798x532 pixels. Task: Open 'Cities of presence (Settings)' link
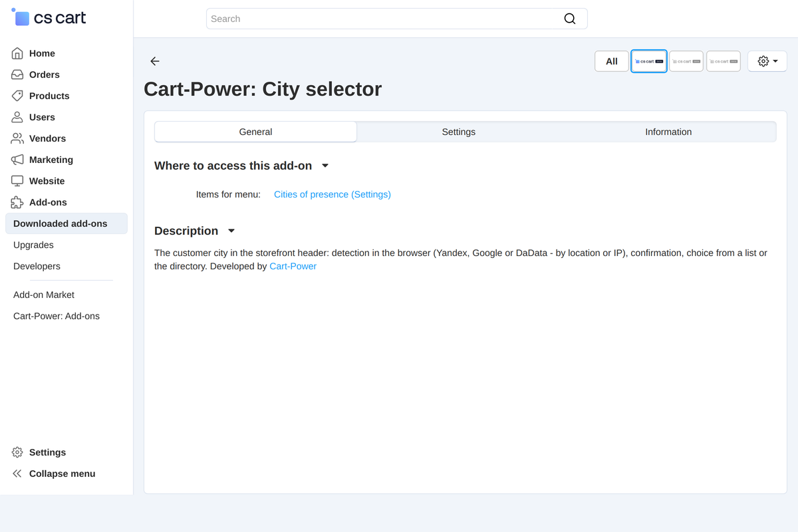(332, 194)
